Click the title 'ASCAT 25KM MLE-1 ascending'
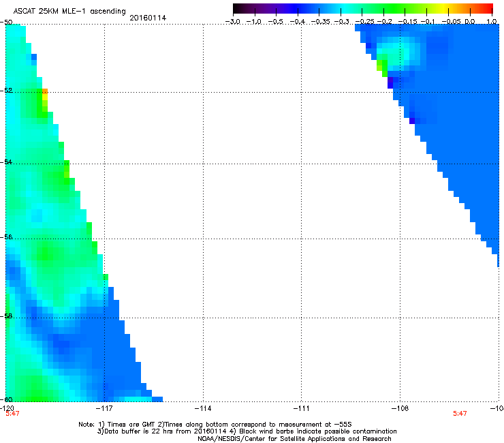Image resolution: width=504 pixels, height=443 pixels. pos(69,12)
